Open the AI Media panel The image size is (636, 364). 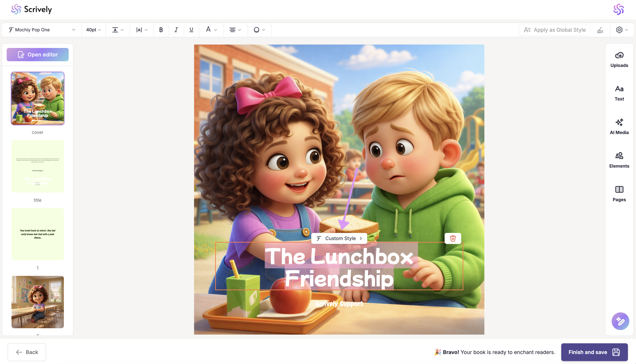click(x=619, y=126)
